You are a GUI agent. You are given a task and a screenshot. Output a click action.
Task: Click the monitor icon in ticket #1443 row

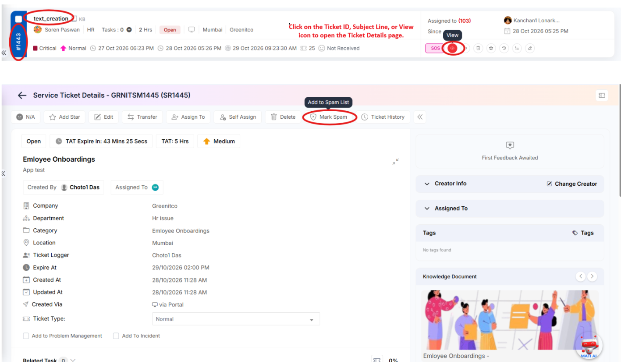pos(192,30)
